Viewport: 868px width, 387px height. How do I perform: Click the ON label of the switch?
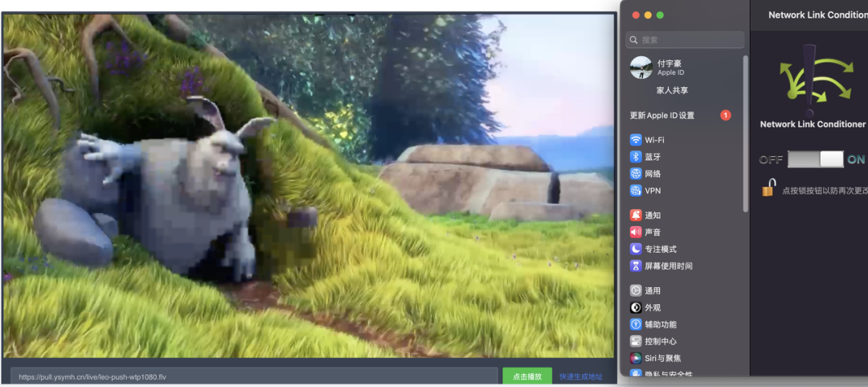856,159
